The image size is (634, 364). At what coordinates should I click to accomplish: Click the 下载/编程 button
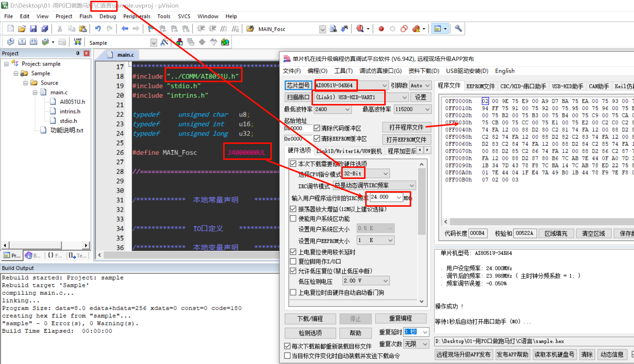coord(310,319)
